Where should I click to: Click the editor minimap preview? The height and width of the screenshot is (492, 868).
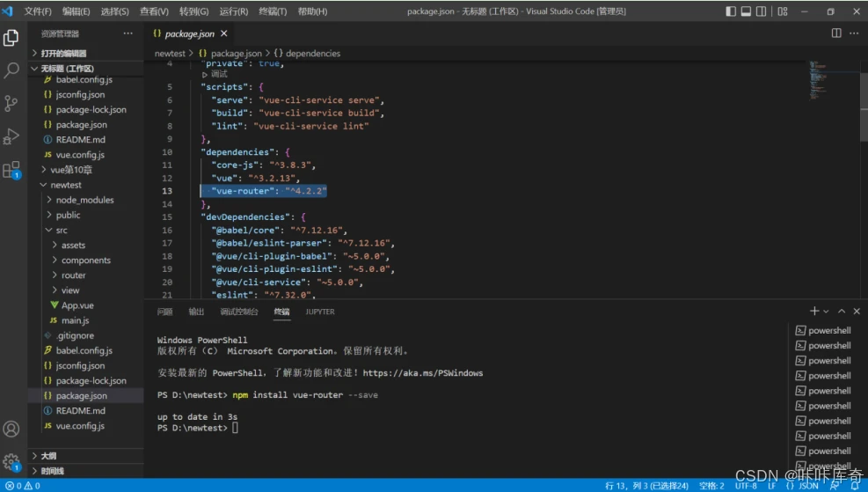click(x=818, y=81)
